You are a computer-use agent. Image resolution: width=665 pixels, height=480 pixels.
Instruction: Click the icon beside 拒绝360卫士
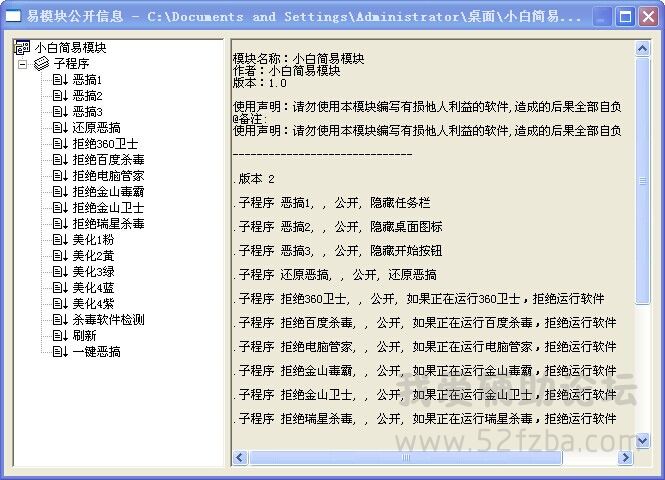[x=60, y=144]
